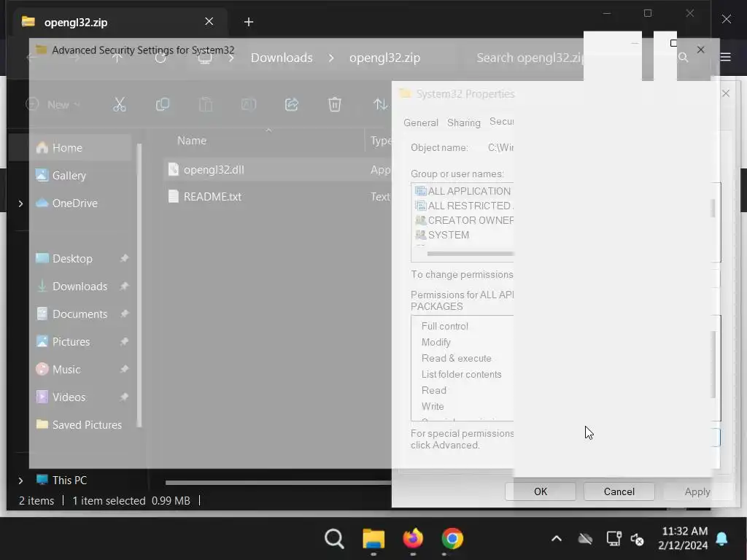
Task: Open the notifications bell icon
Action: 721,539
